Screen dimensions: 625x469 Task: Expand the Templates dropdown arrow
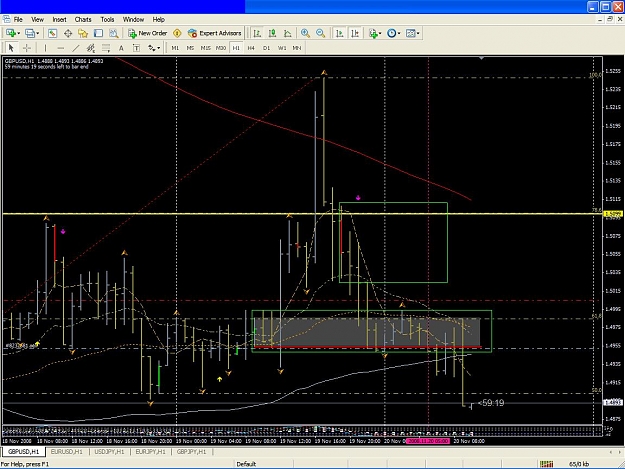[418, 33]
